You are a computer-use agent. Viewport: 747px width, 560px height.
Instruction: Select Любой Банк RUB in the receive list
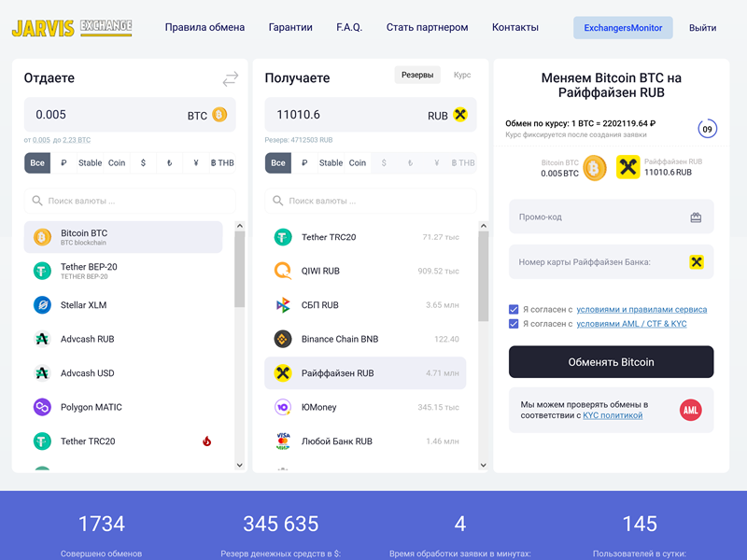pos(365,441)
